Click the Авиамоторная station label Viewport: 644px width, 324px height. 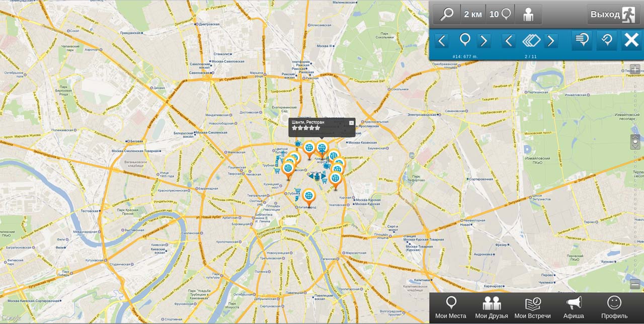474,220
